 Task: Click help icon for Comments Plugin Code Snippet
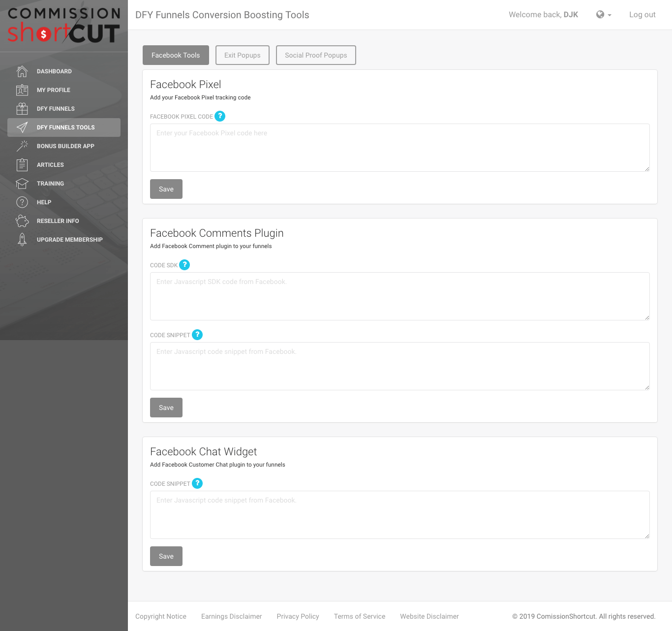tap(197, 335)
